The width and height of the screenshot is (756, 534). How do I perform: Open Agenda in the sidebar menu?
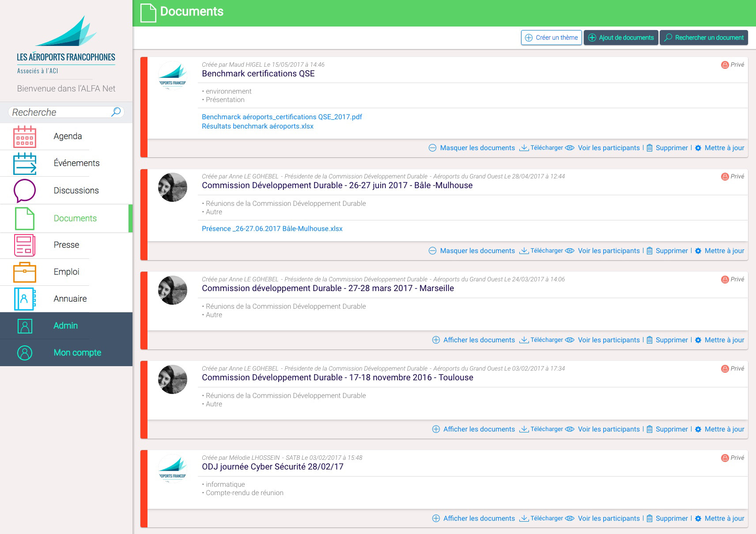coord(66,136)
